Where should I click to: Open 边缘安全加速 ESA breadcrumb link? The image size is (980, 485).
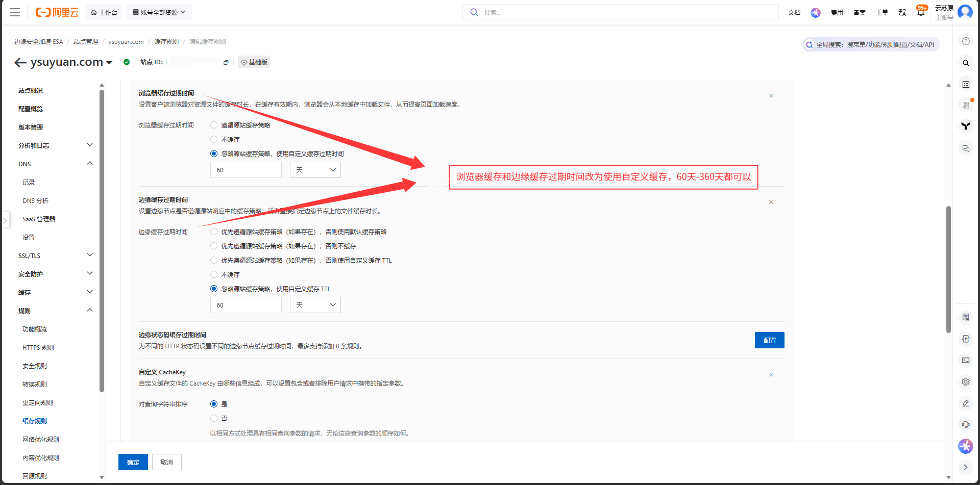[38, 42]
